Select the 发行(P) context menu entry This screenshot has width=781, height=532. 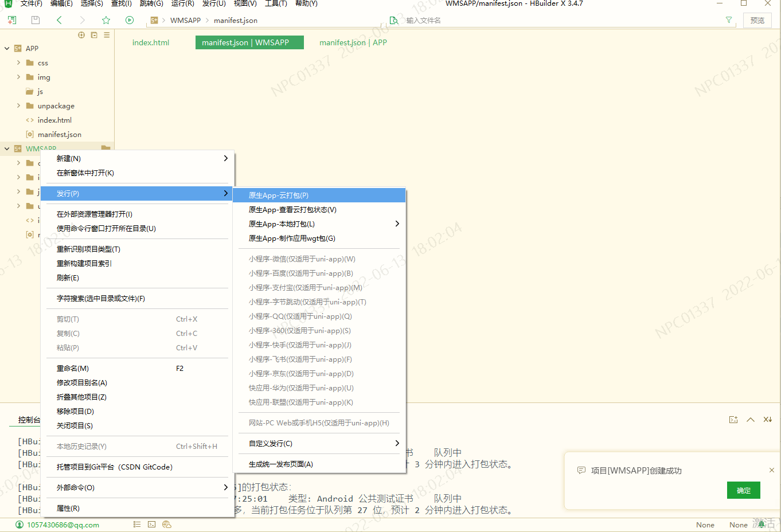pos(138,194)
